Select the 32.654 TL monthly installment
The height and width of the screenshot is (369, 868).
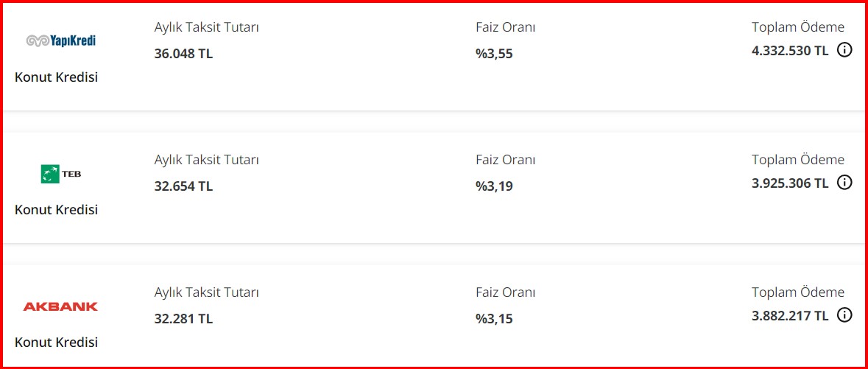click(183, 186)
